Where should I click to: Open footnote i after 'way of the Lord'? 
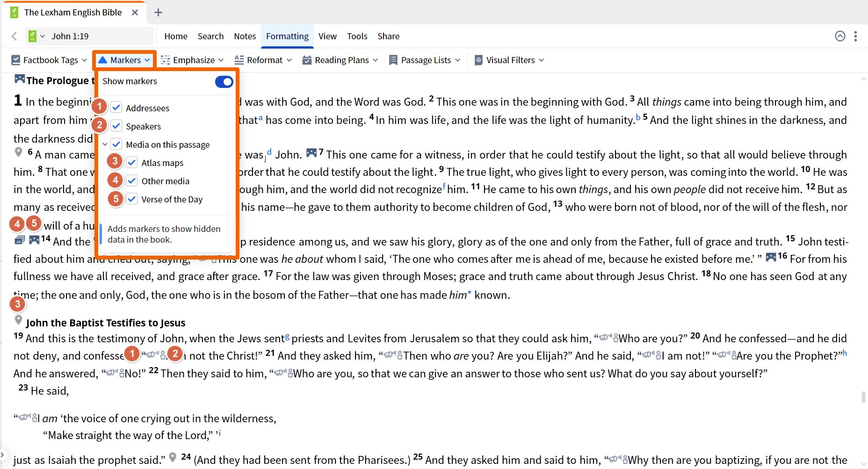tap(219, 433)
